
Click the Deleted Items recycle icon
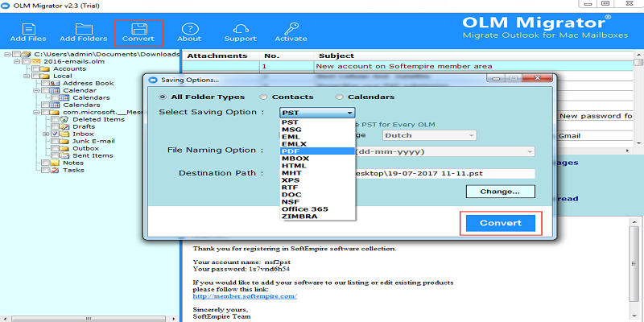[64, 119]
